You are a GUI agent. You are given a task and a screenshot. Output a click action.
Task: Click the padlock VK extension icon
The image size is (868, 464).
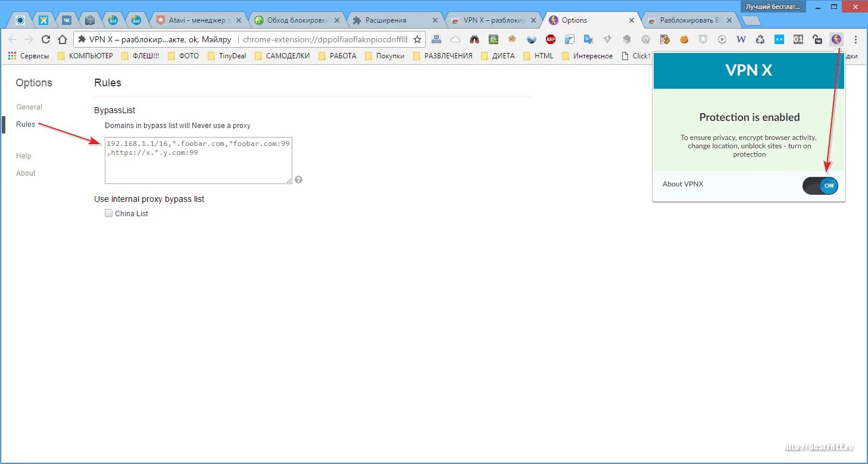click(x=817, y=40)
